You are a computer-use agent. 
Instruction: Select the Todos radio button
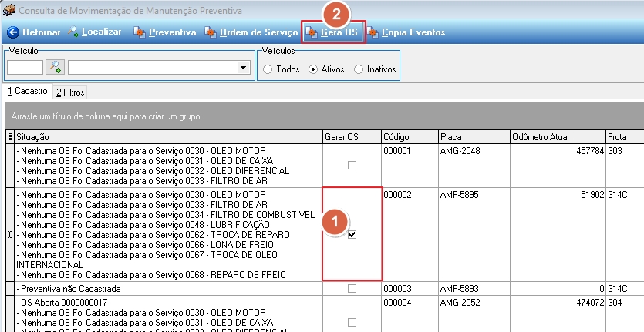coord(268,69)
